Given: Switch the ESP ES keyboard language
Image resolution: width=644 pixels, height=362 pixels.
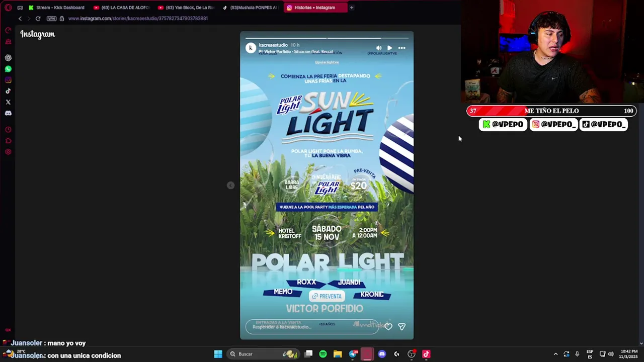Looking at the screenshot, I should pos(590,354).
